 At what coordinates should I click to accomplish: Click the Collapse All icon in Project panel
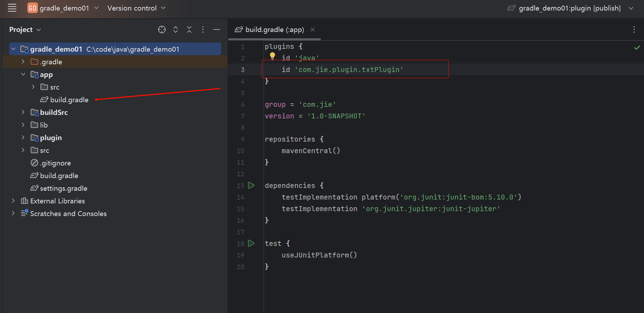coord(189,30)
